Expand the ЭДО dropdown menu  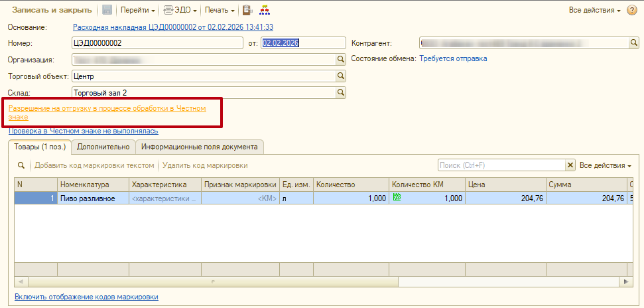click(x=180, y=10)
